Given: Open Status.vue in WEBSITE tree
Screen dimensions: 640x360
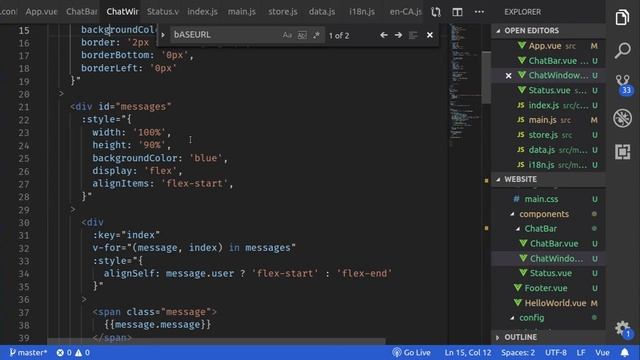Looking at the screenshot, I should click(x=548, y=273).
